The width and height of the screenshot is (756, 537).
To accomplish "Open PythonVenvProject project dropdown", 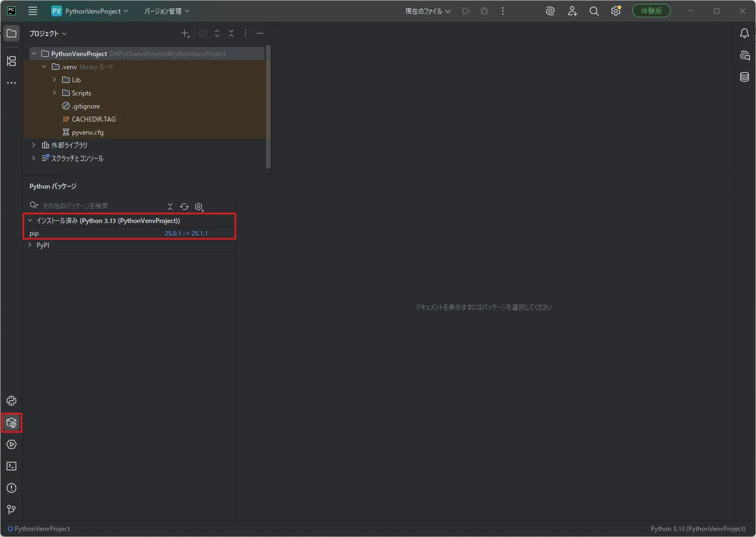I will (90, 11).
